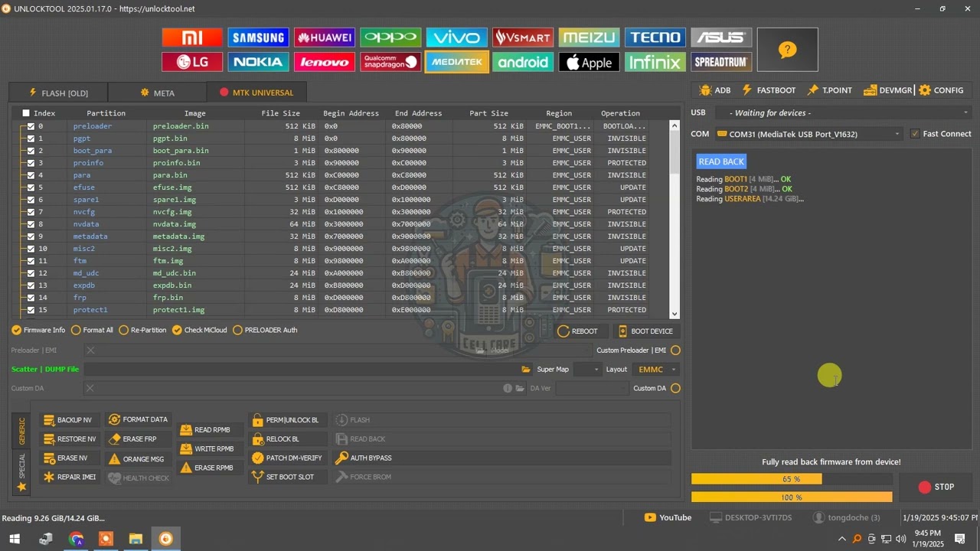Select the Vivo brand icon
Screen dimensions: 980x551
pyautogui.click(x=457, y=37)
